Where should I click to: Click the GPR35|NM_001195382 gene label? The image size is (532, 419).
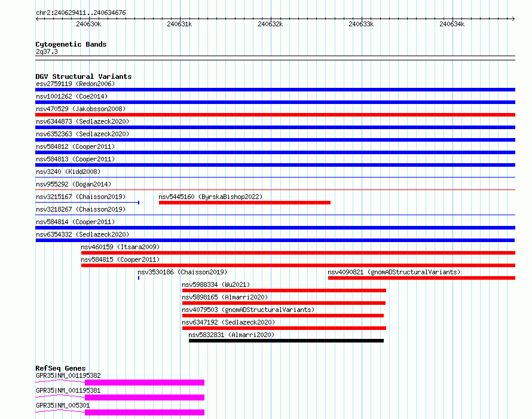(68, 375)
